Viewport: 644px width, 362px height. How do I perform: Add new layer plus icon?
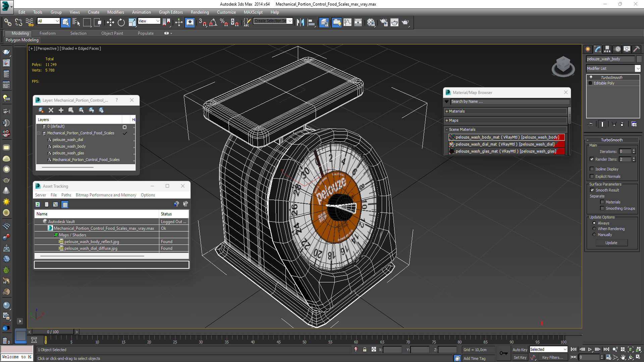pyautogui.click(x=61, y=110)
